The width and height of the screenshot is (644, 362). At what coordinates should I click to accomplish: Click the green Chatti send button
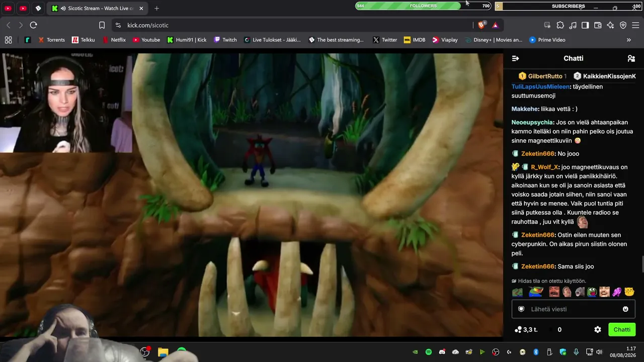point(622,330)
